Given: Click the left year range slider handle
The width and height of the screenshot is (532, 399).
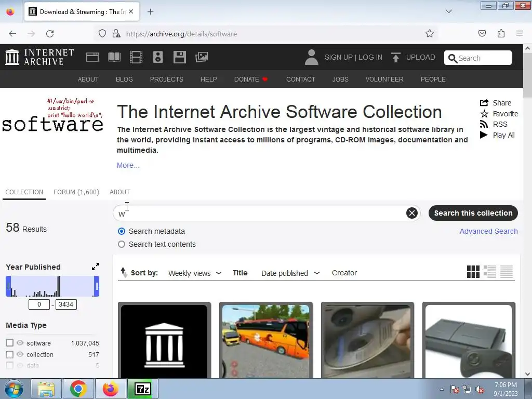Looking at the screenshot, I should coord(8,286).
